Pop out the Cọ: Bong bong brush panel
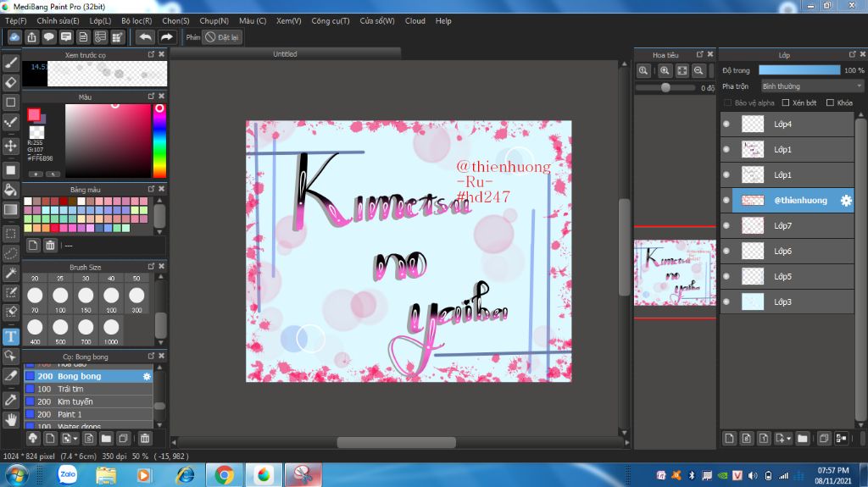This screenshot has width=868, height=487. [151, 356]
